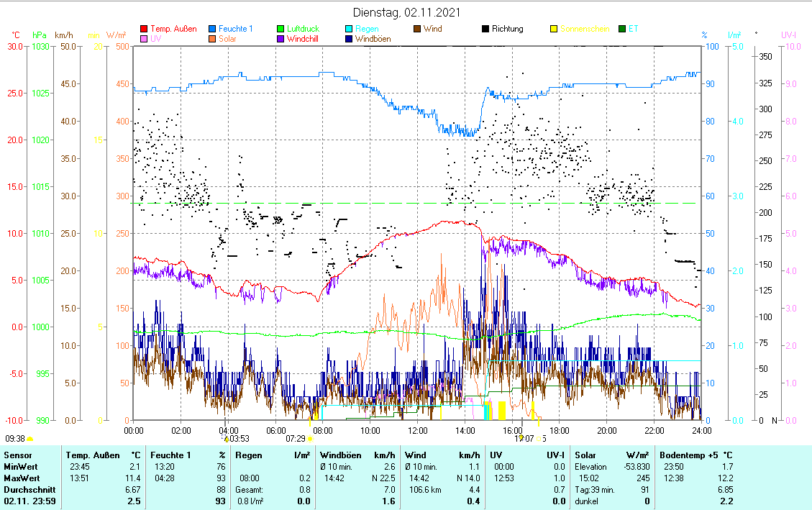Click the MaxWert row label
812x510 pixels.
pyautogui.click(x=21, y=478)
